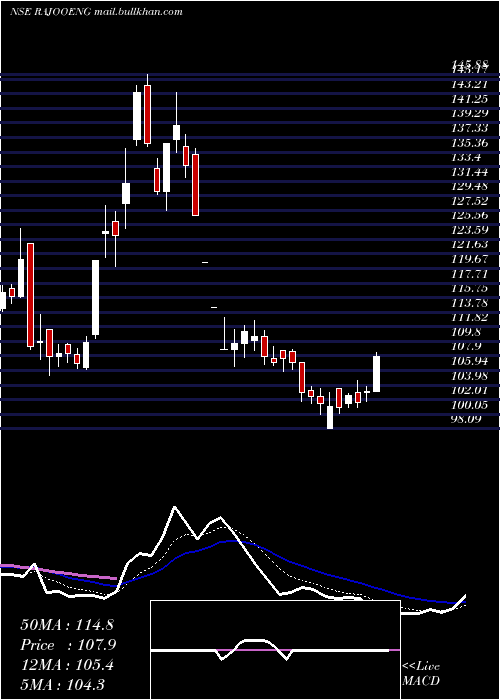Select the 12MA : 105.4 readout
This screenshot has width=500, height=700.
67,665
